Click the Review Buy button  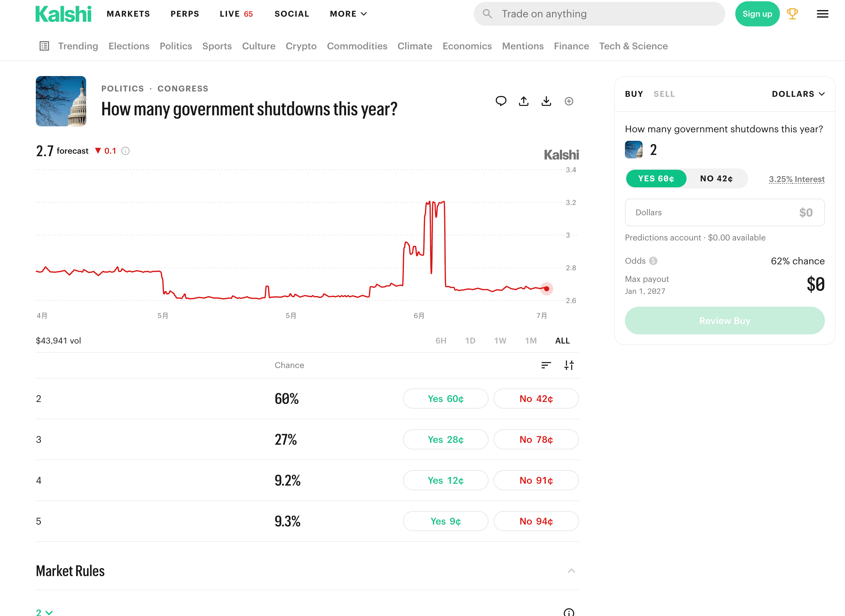click(725, 321)
